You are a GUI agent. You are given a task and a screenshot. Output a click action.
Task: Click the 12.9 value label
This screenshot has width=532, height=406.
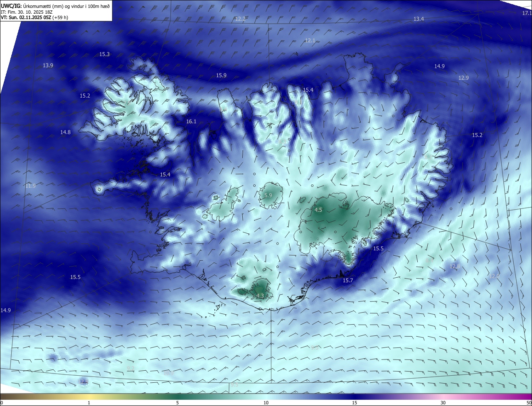tap(463, 78)
